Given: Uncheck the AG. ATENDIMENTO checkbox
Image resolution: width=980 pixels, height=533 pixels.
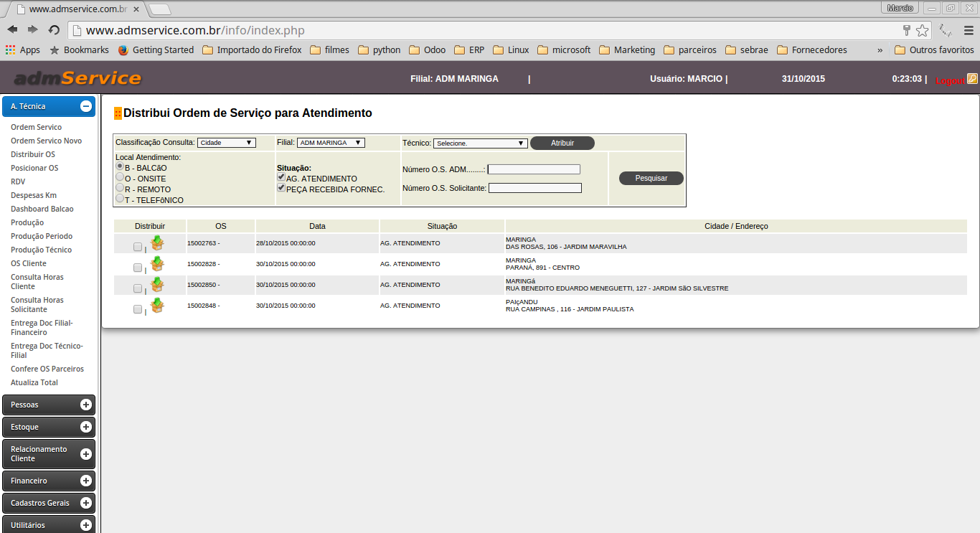Looking at the screenshot, I should (x=281, y=177).
